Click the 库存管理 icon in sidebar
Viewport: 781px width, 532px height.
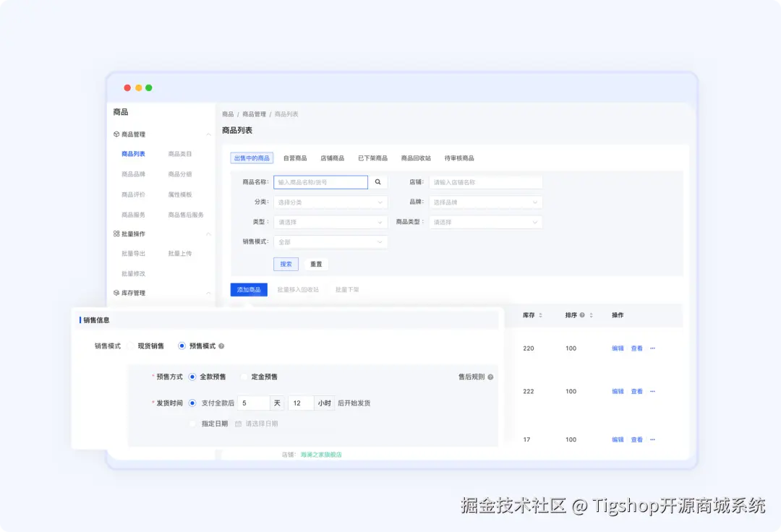click(x=116, y=292)
